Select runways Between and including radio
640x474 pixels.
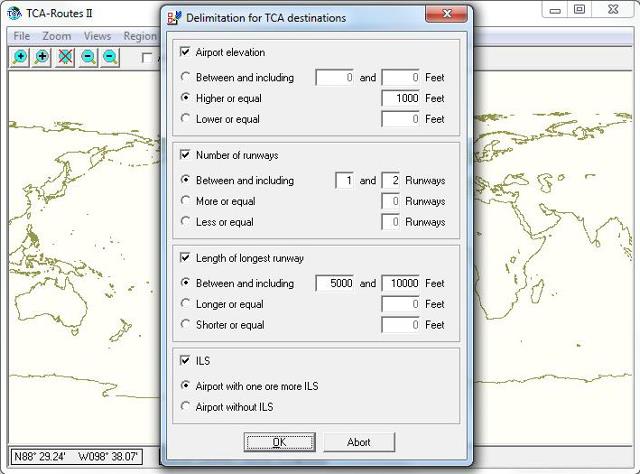click(185, 180)
